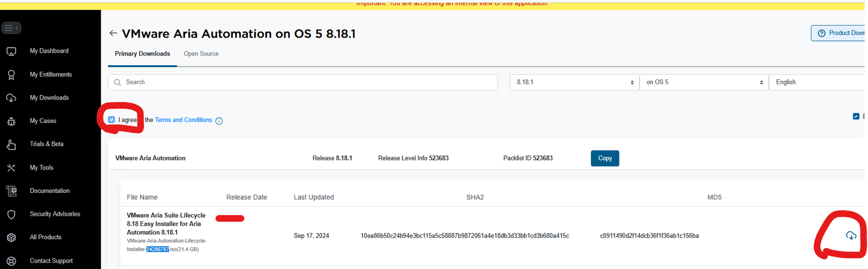Open Contact Support menu item
This screenshot has width=868, height=269.
(x=51, y=261)
